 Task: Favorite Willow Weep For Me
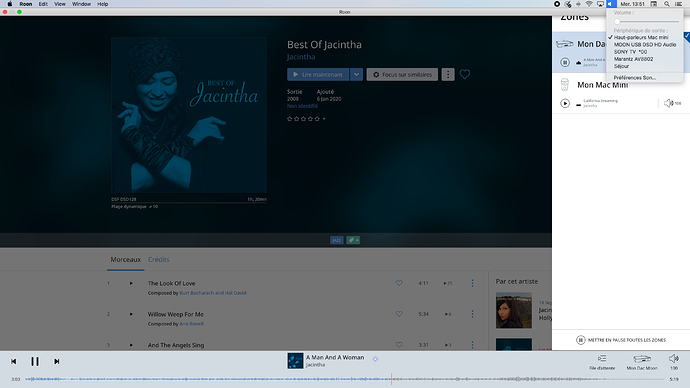point(399,314)
